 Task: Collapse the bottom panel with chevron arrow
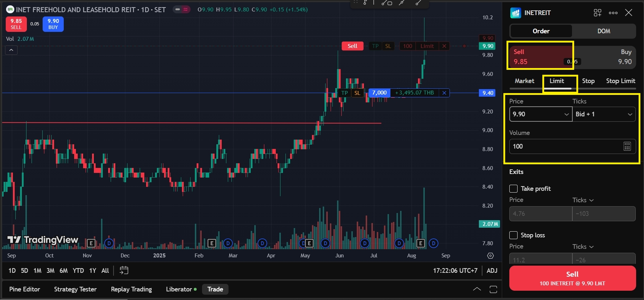(x=477, y=289)
